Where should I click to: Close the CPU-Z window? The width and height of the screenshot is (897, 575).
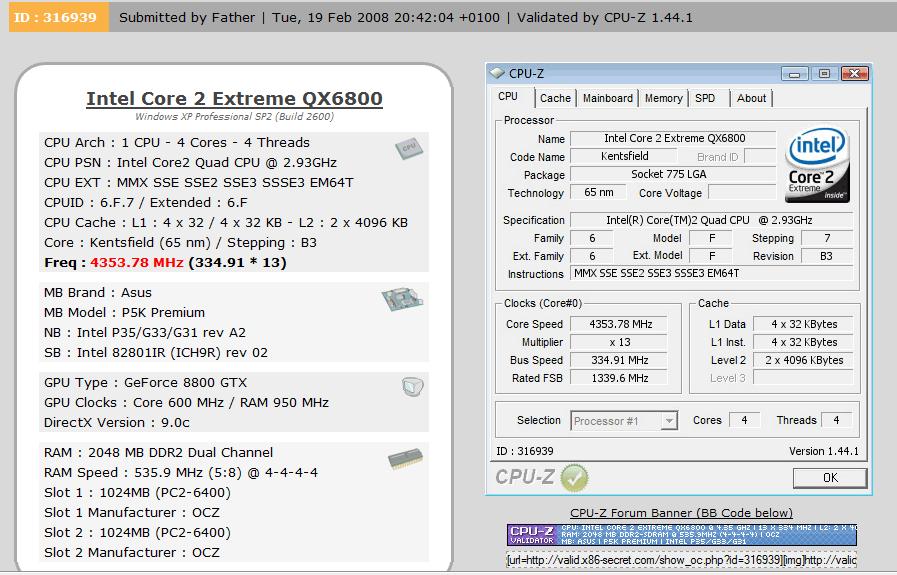coord(855,74)
